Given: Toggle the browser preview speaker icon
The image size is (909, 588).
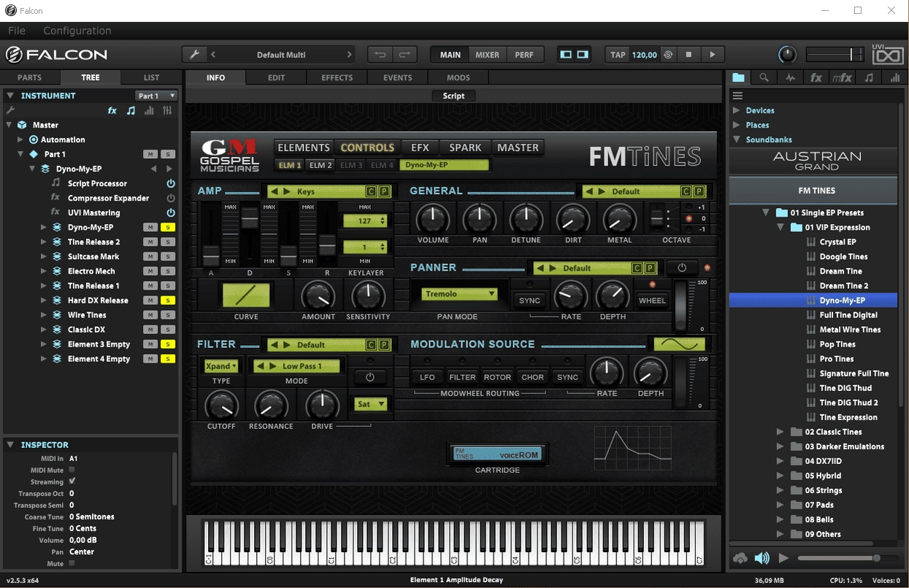Looking at the screenshot, I should 762,558.
